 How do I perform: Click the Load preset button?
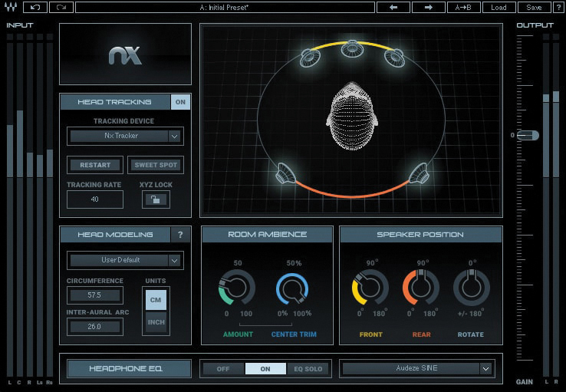(x=499, y=8)
